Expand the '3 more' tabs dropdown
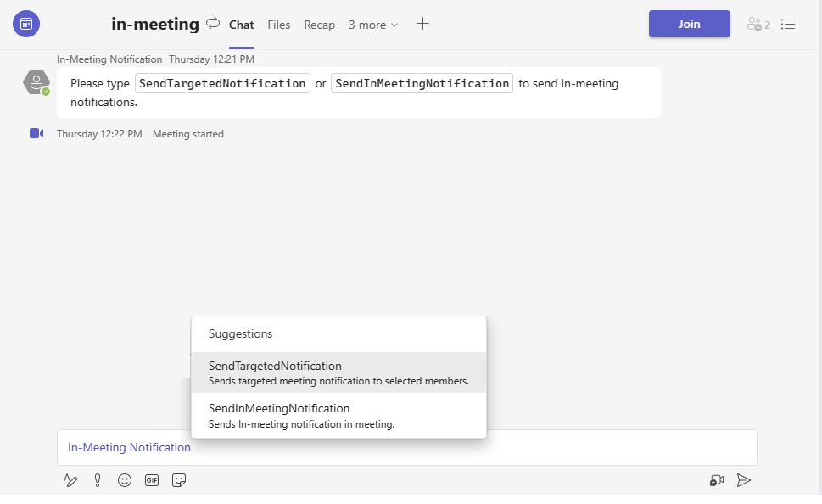822x504 pixels. pyautogui.click(x=373, y=25)
